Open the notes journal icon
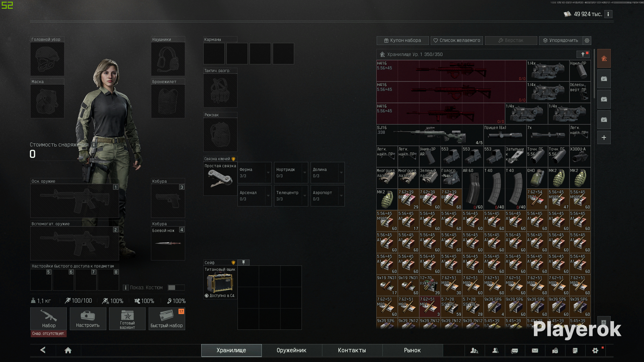 tap(575, 350)
